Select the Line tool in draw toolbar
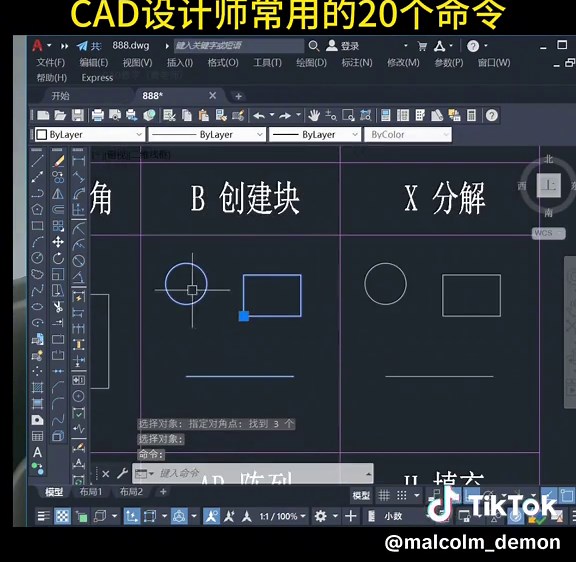Image resolution: width=576 pixels, height=562 pixels. [x=37, y=161]
